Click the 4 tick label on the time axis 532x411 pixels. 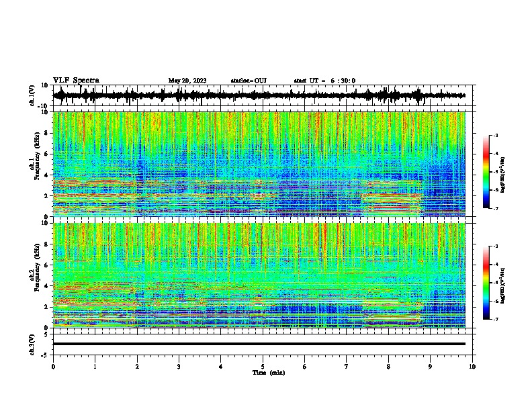(221, 367)
